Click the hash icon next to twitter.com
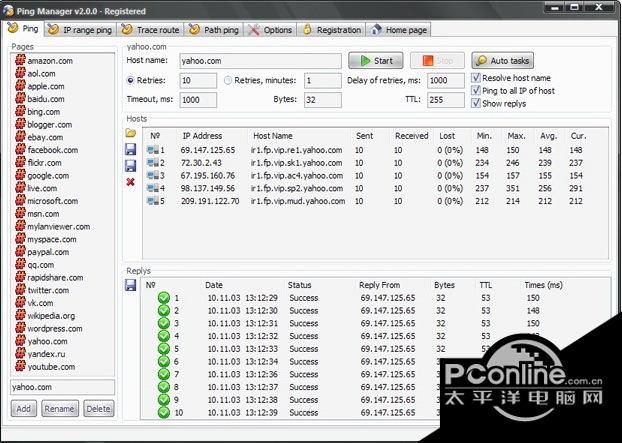The image size is (622, 443). tap(20, 290)
